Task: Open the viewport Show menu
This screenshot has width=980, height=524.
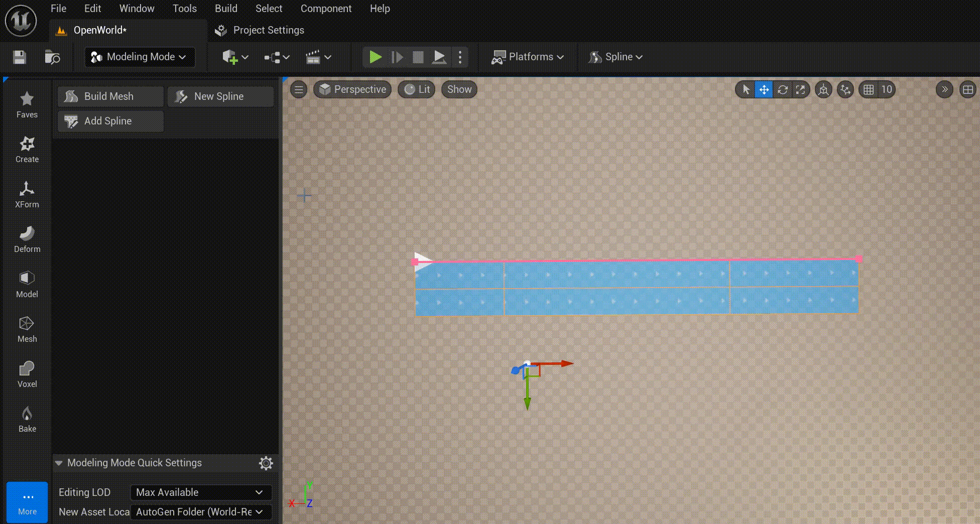Action: (459, 90)
